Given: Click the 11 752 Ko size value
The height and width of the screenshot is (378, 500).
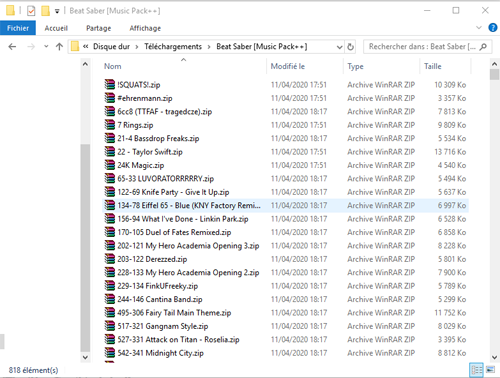Looking at the screenshot, I should [450, 313].
